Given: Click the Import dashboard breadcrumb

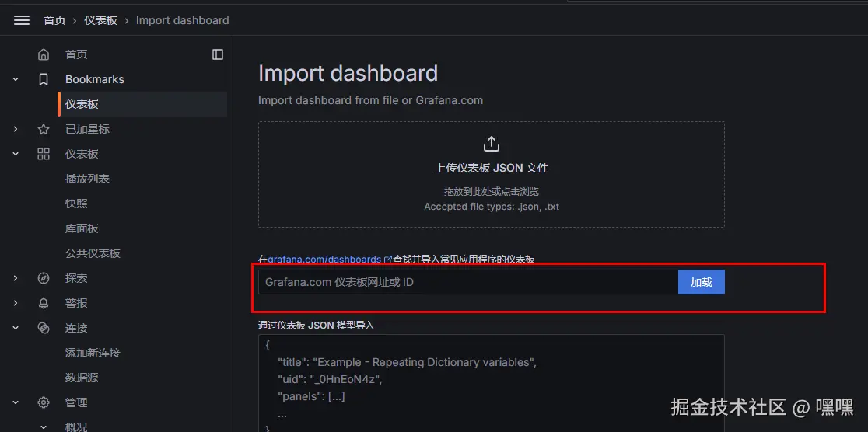Looking at the screenshot, I should point(183,20).
